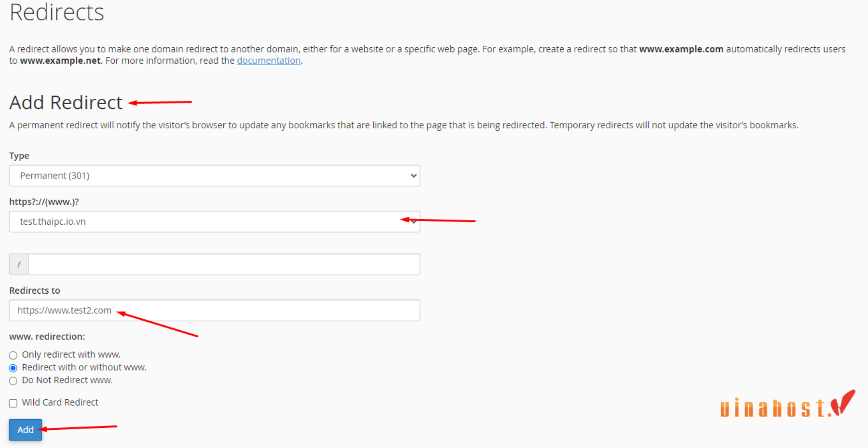The image size is (868, 448).
Task: Click the Redirects to field label
Action: [x=35, y=291]
